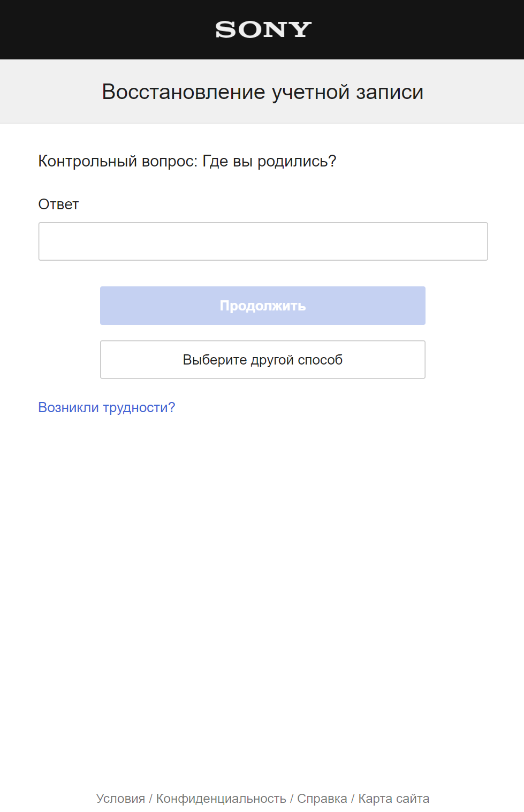The height and width of the screenshot is (812, 524).
Task: Open the help documentation via Справка
Action: 322,798
